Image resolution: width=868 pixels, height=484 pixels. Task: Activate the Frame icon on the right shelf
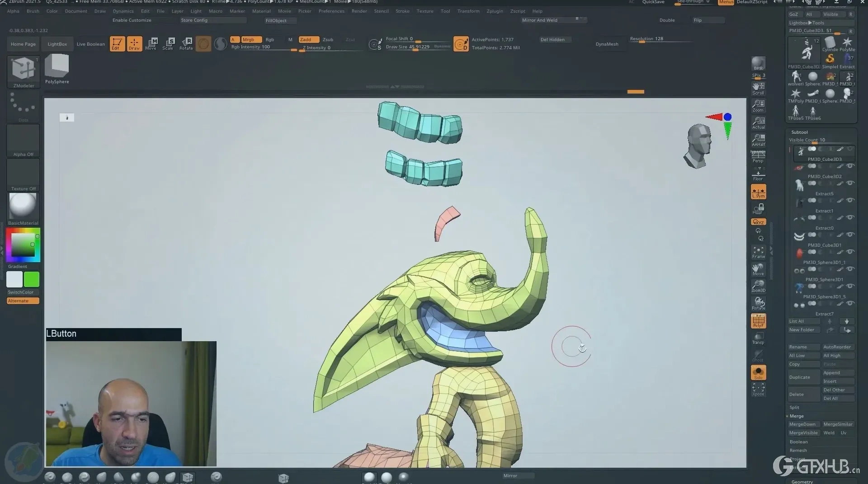[758, 252]
